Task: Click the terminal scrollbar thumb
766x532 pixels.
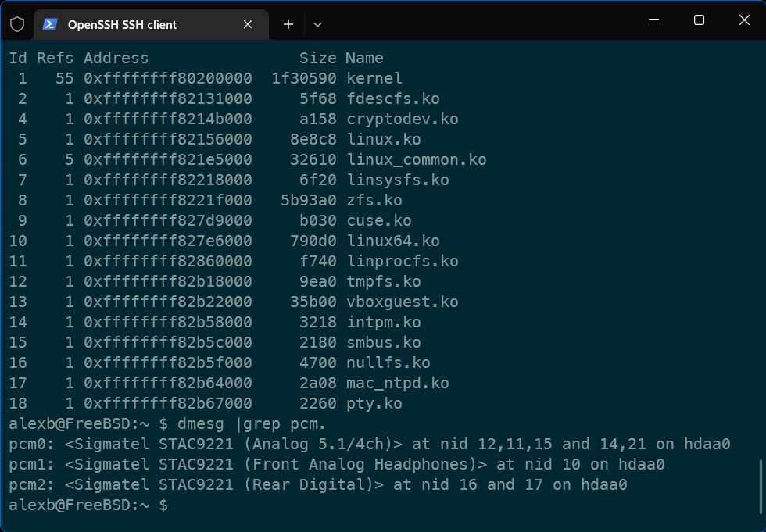Action: coord(761,486)
